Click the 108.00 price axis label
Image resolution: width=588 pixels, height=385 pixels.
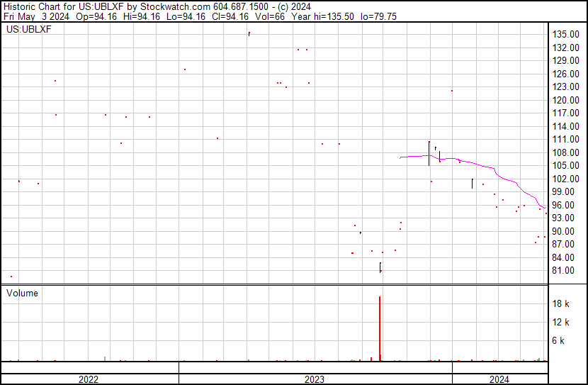565,152
